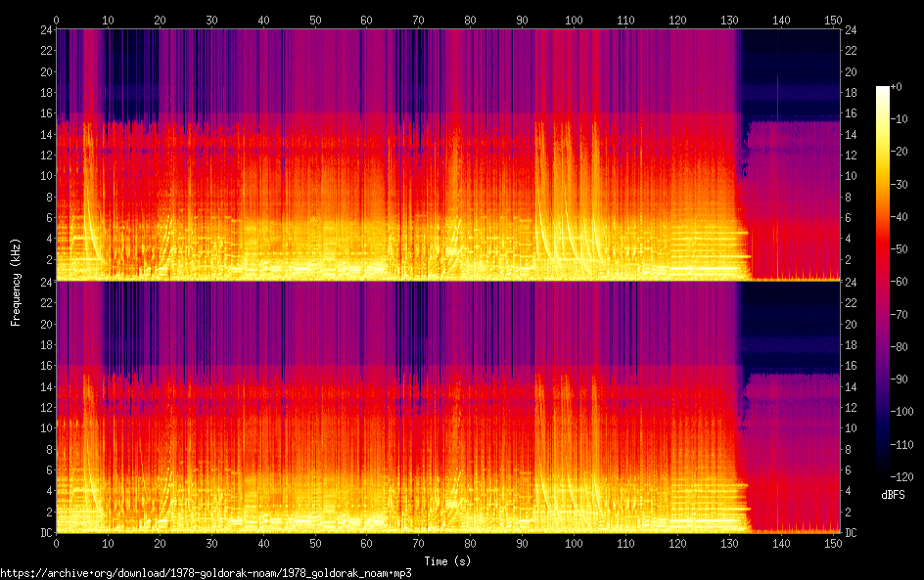Click the lower channel spectrogram plot
Image resolution: width=924 pixels, height=580 pixels.
coord(448,407)
